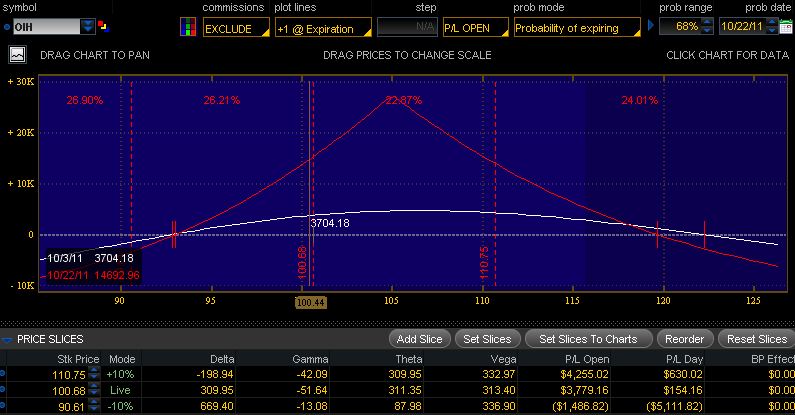Click the blue arrow next to prob range
Screen dimensions: 795x415
point(651,25)
